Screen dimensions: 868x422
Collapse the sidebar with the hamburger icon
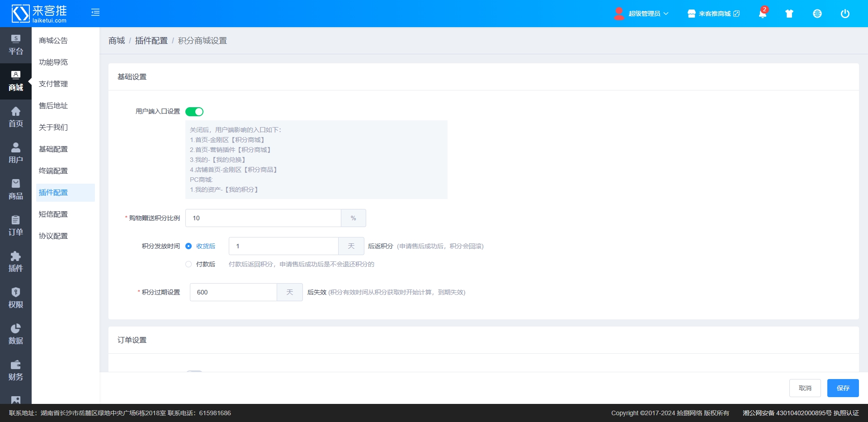[x=95, y=13]
